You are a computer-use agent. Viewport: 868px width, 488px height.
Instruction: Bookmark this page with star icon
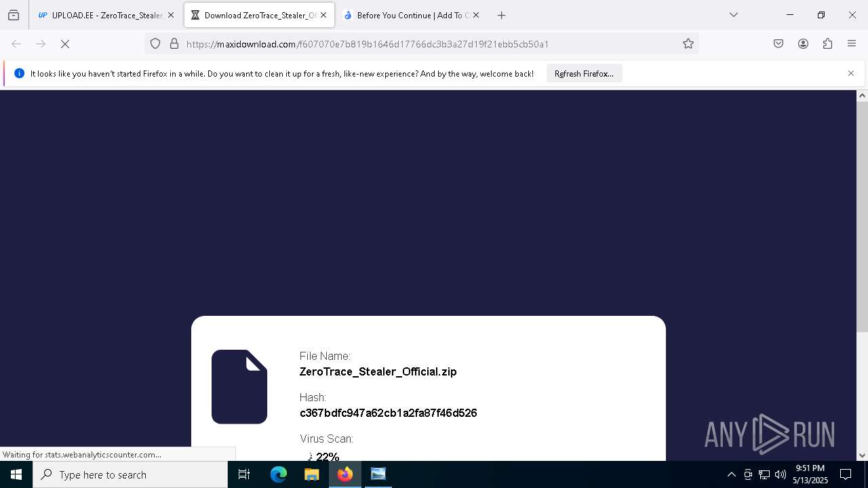[x=688, y=43]
